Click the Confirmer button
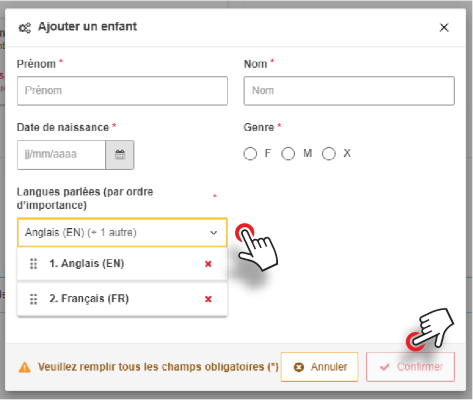This screenshot has width=473, height=400. point(410,367)
